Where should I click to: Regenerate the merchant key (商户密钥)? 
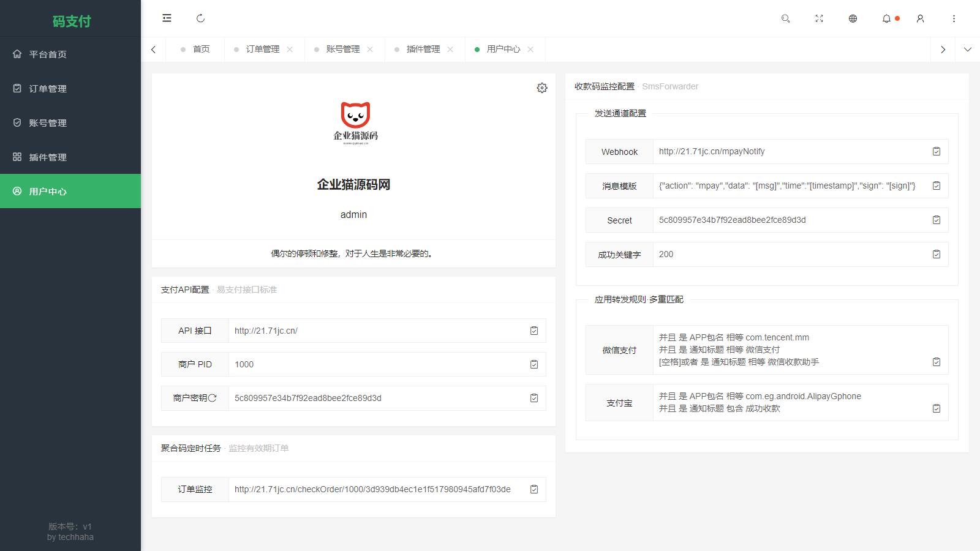point(213,398)
